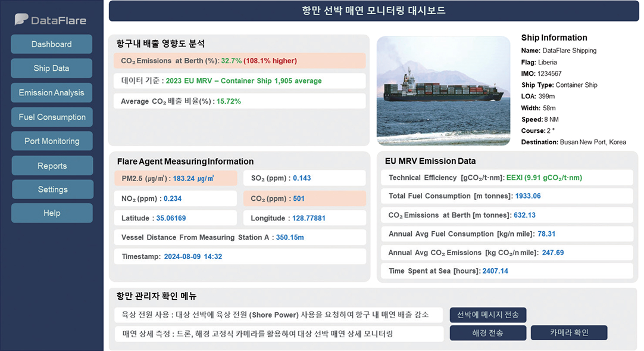Click the Help sidebar button
Viewport: 644px width, 351px height.
point(52,213)
